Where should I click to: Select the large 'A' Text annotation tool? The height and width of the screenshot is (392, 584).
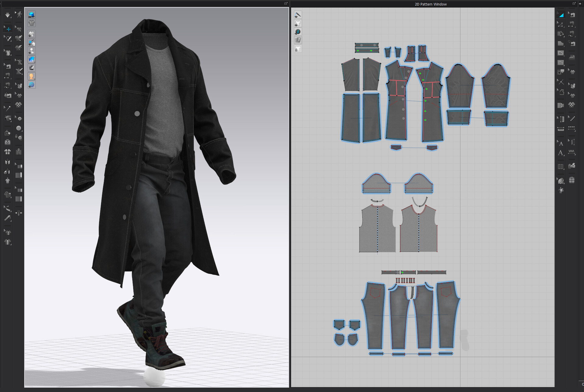[x=561, y=153]
